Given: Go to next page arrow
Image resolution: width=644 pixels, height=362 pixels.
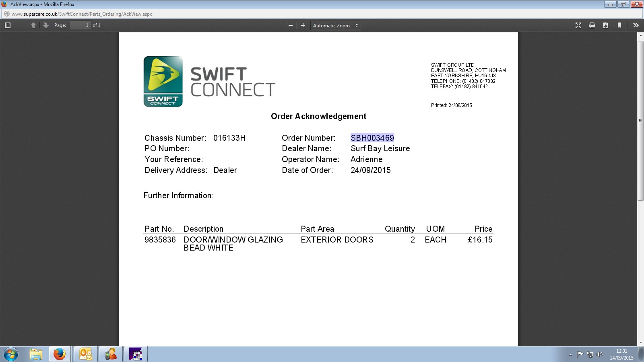Looking at the screenshot, I should (x=46, y=25).
